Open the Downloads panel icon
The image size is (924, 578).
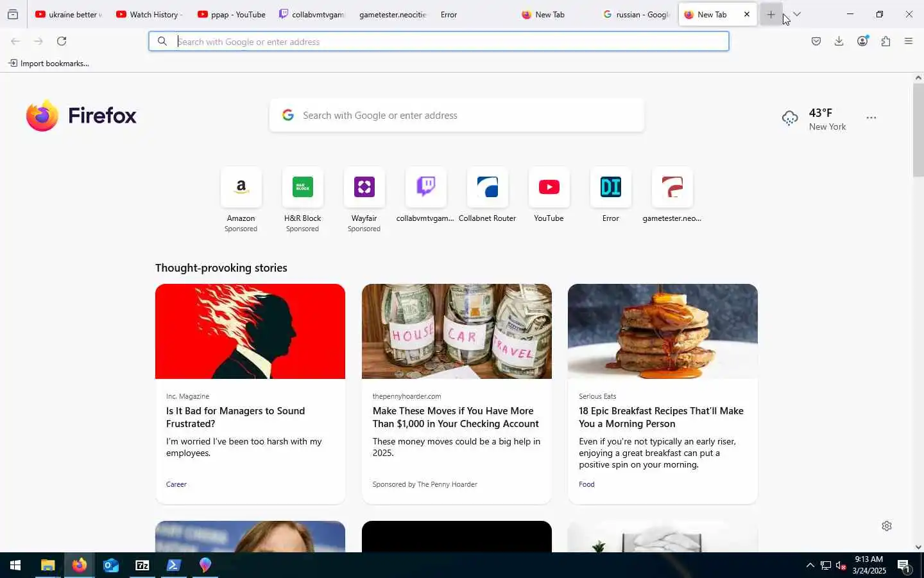click(839, 41)
